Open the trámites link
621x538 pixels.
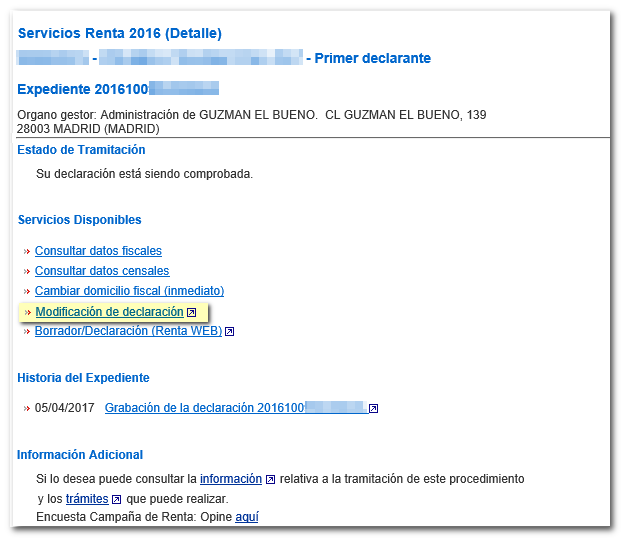coord(87,498)
